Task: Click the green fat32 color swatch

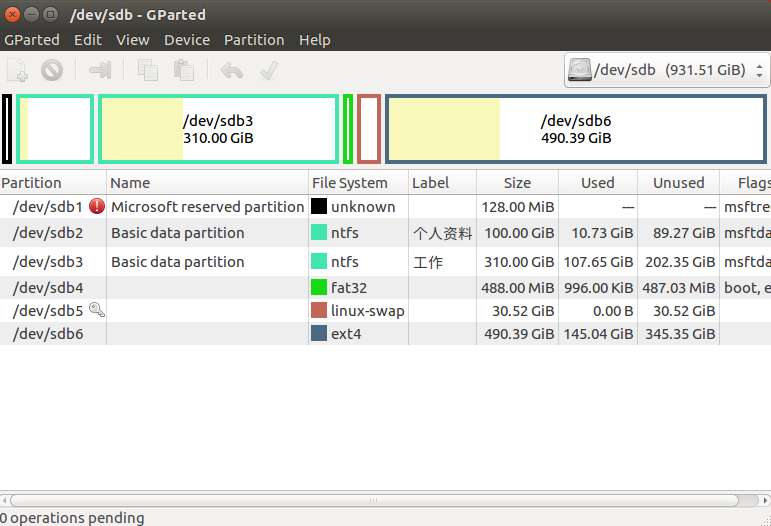Action: pyautogui.click(x=319, y=287)
